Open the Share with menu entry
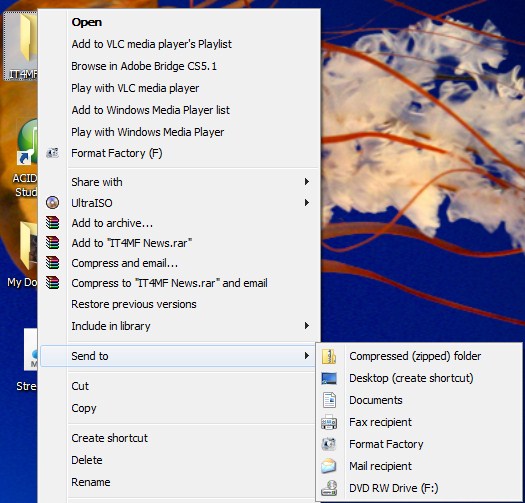525x503 pixels. tap(179, 182)
